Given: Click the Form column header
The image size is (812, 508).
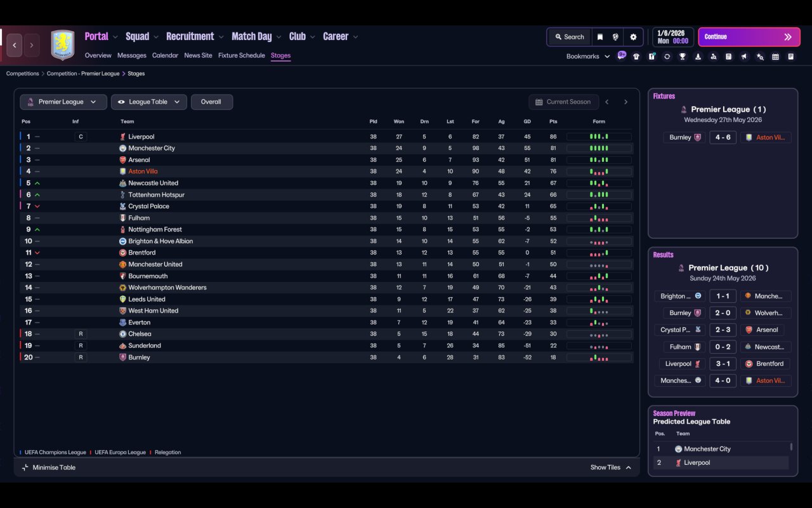Looking at the screenshot, I should tap(599, 121).
